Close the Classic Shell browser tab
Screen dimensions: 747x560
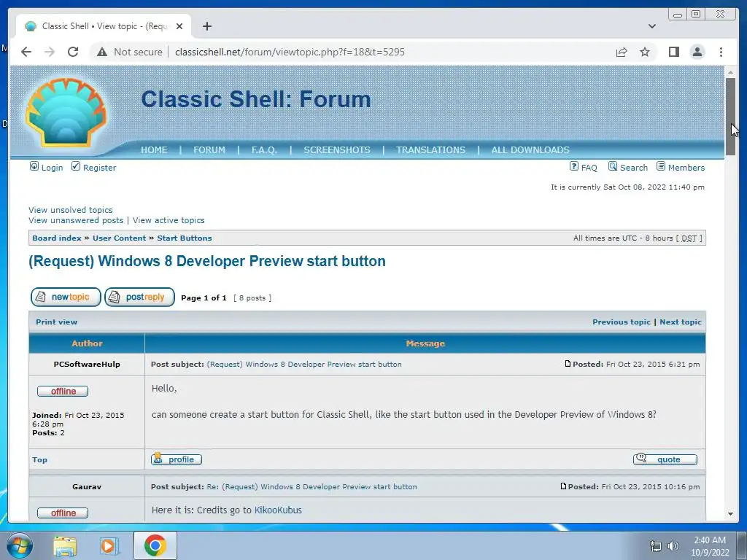coord(179,26)
